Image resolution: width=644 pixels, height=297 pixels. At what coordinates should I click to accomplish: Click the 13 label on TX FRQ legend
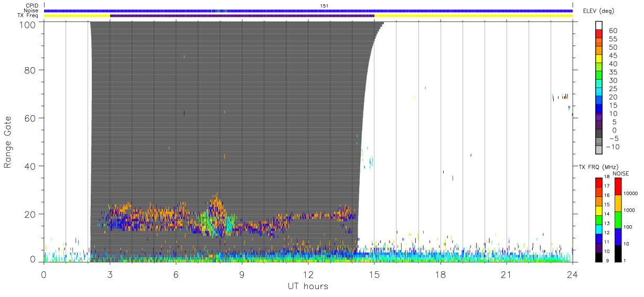pyautogui.click(x=607, y=223)
